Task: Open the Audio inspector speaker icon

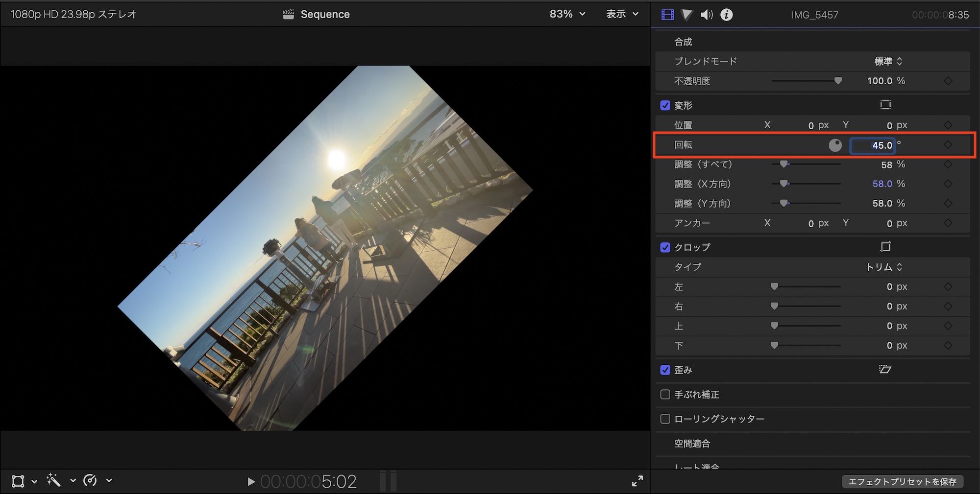Action: (706, 15)
